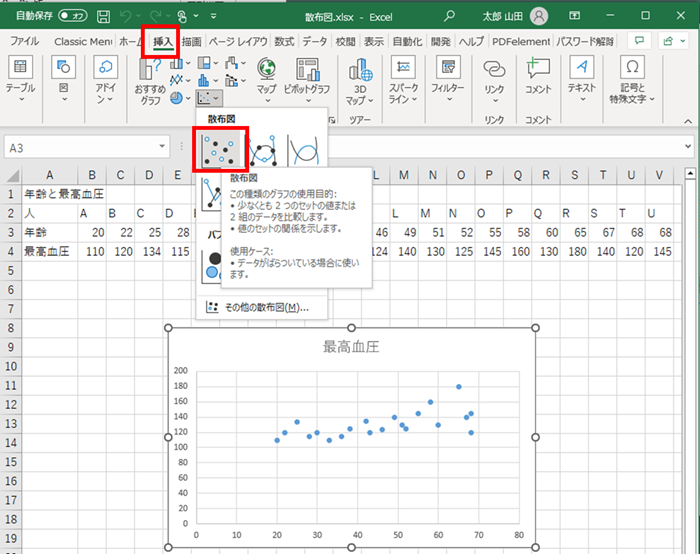This screenshot has width=700, height=554.
Task: Open the テーブル (Table) menu
Action: pos(20,79)
